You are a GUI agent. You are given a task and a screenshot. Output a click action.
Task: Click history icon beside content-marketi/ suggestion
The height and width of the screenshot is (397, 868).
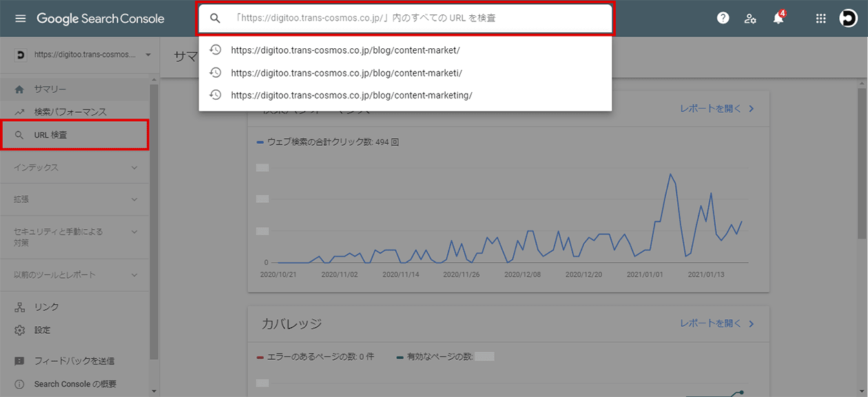click(x=215, y=72)
